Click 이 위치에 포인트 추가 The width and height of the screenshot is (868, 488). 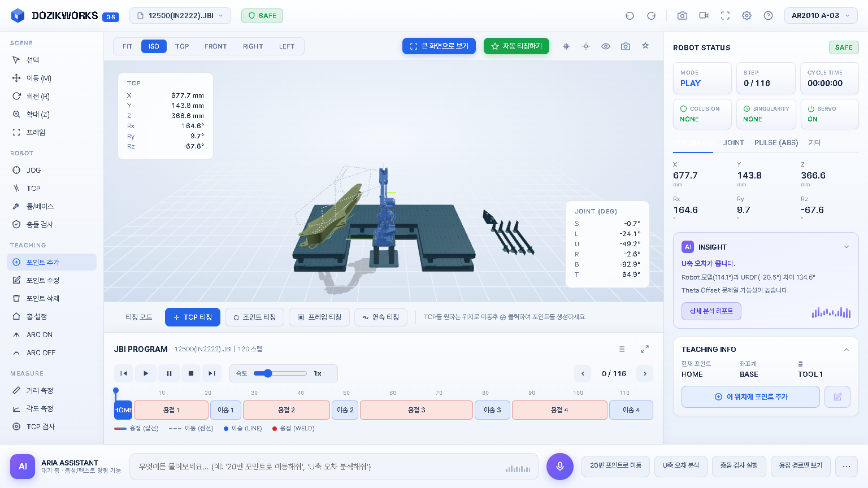[750, 396]
